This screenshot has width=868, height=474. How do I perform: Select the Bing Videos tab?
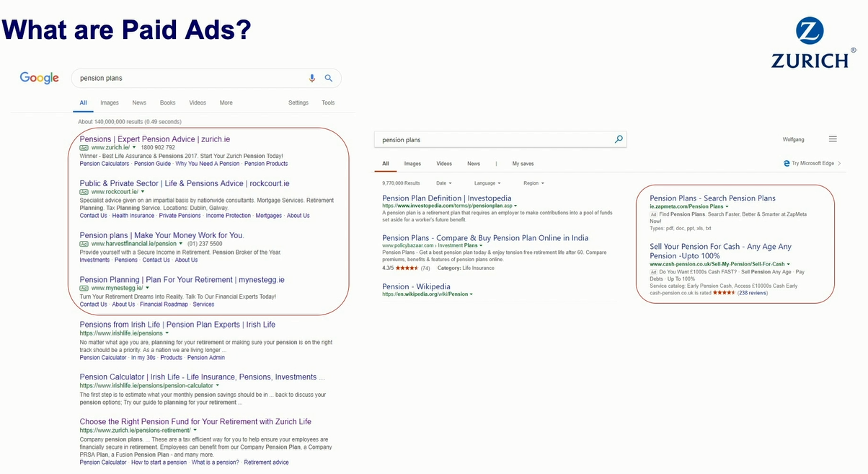(x=444, y=164)
